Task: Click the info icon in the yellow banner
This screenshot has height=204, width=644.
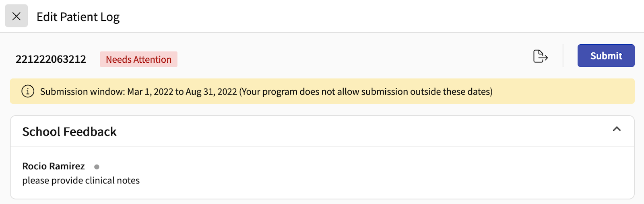Action: click(28, 91)
